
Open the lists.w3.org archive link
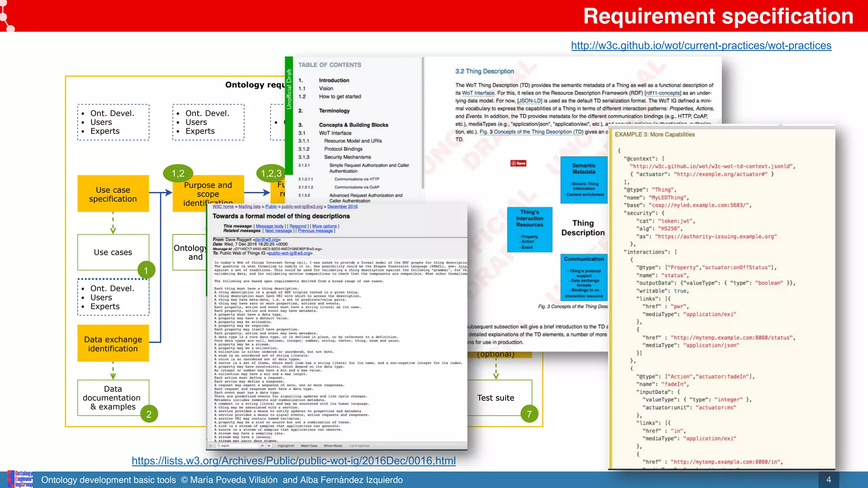pos(294,461)
